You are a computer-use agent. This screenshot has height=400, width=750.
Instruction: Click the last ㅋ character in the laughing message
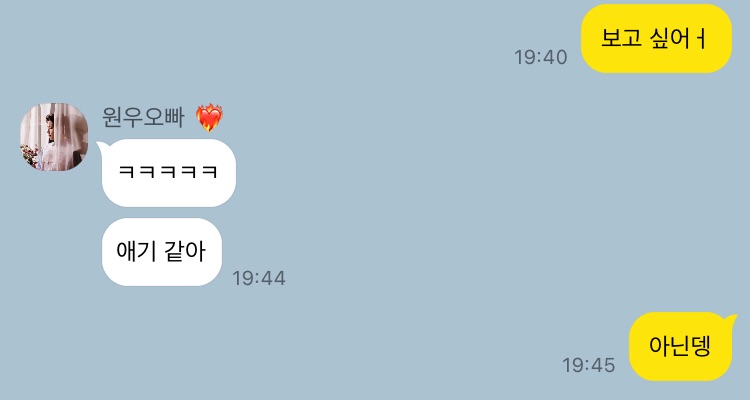tap(210, 172)
